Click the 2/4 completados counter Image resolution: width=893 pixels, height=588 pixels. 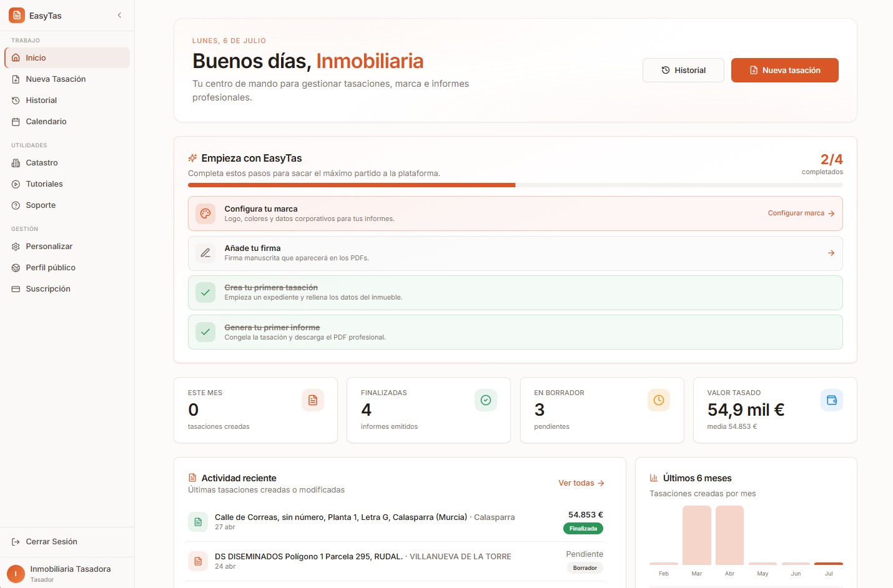pos(822,164)
